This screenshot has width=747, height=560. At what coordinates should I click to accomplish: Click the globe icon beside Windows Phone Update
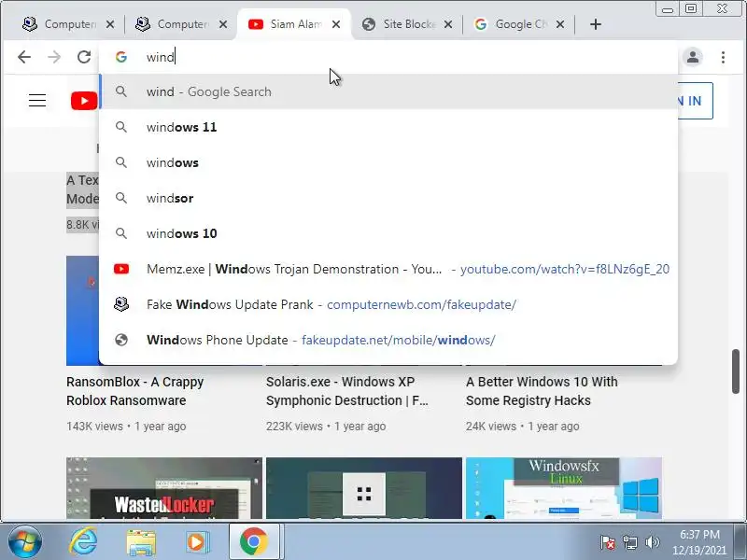[121, 340]
